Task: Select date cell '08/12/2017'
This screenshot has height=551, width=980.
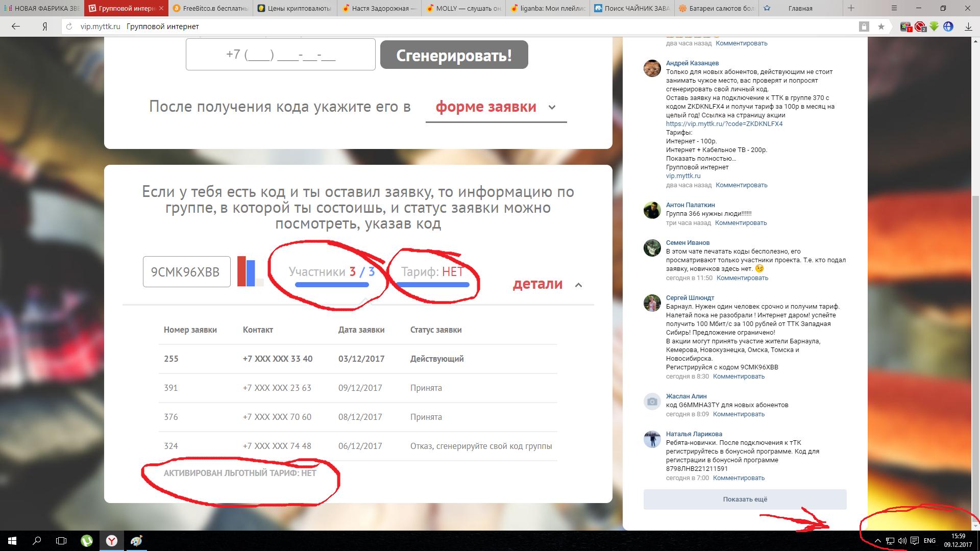Action: (360, 417)
